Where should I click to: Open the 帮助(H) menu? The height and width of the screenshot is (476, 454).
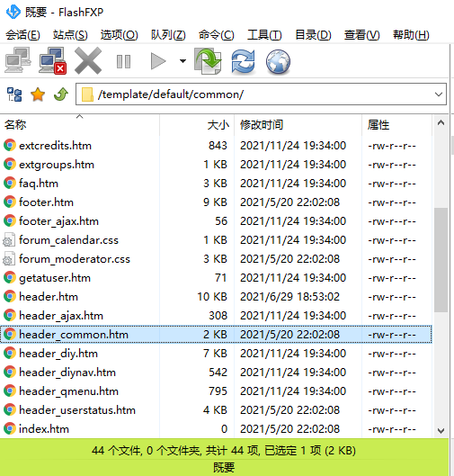point(411,35)
